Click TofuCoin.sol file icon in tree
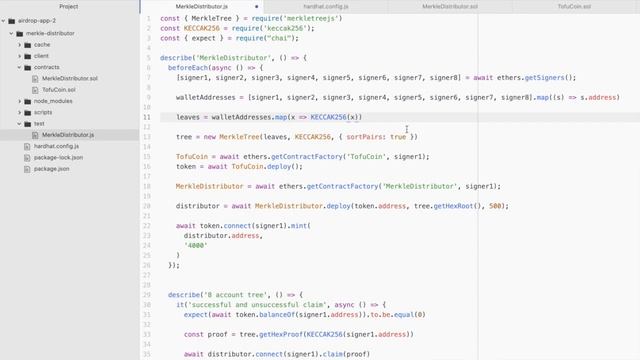 35,90
